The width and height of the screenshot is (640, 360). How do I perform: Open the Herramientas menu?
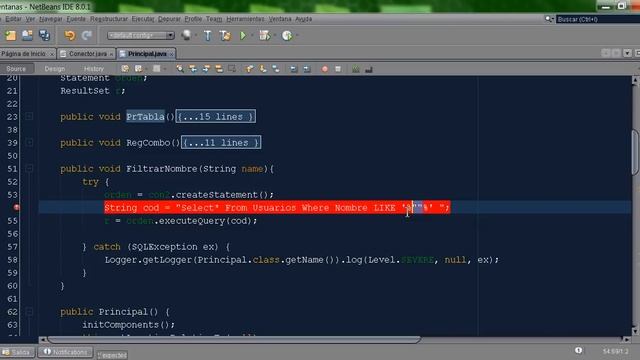coord(245,19)
